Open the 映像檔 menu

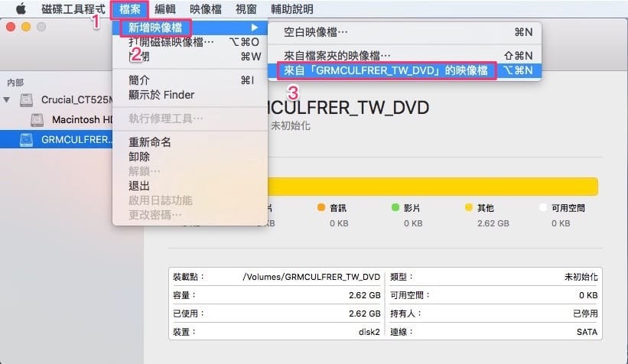pyautogui.click(x=206, y=9)
